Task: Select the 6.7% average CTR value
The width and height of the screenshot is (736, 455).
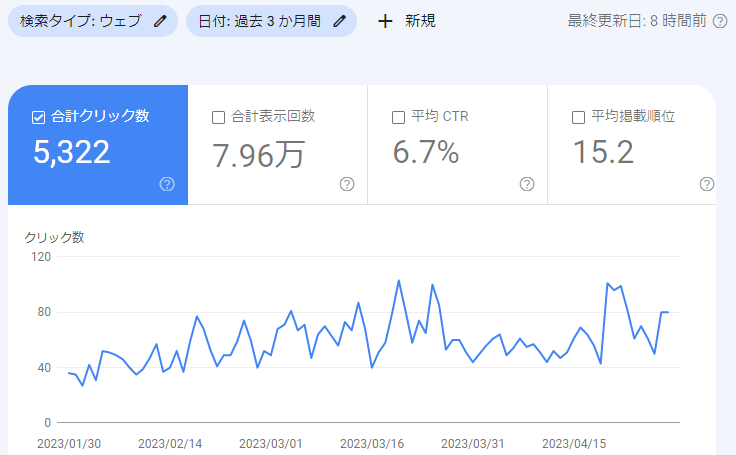Action: 426,152
